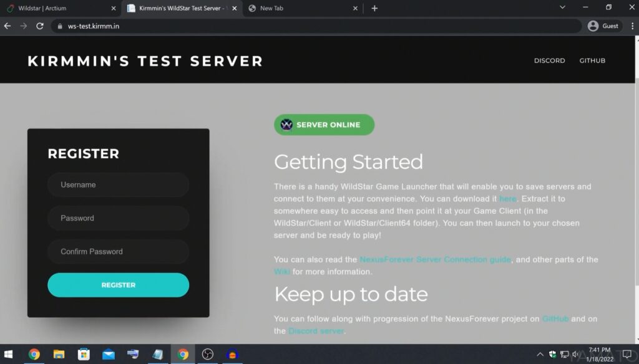
Task: Follow the GitHub link in Keep up to date
Action: click(555, 318)
